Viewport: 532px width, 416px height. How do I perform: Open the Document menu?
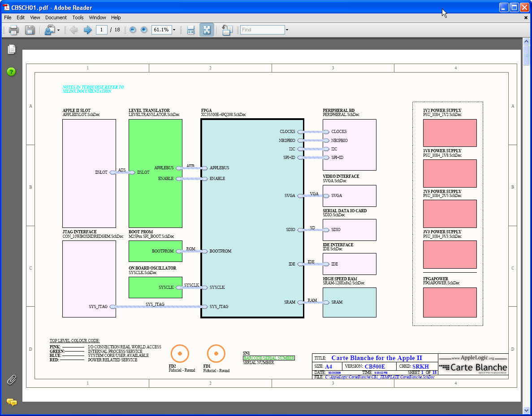coord(56,17)
